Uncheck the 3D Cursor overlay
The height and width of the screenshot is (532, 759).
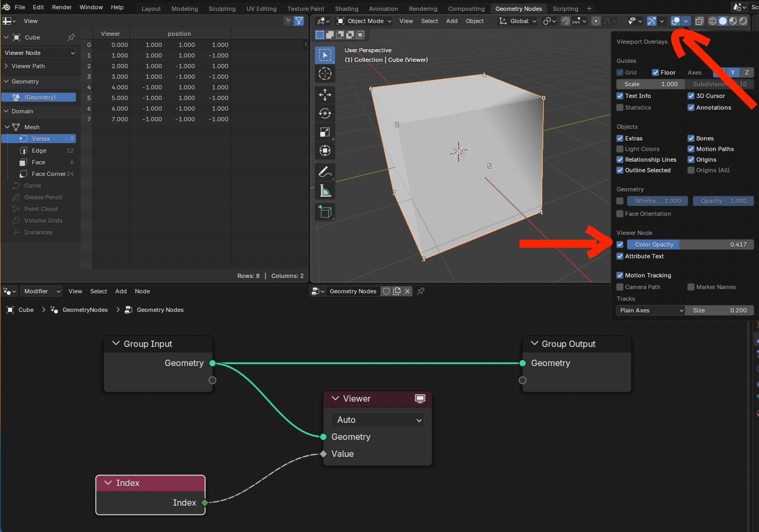coord(691,96)
